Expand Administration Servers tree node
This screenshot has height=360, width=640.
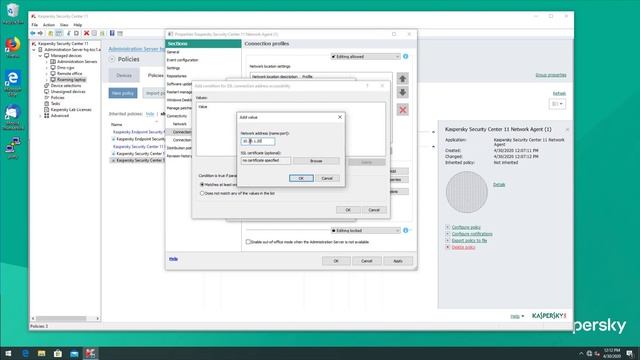point(47,62)
